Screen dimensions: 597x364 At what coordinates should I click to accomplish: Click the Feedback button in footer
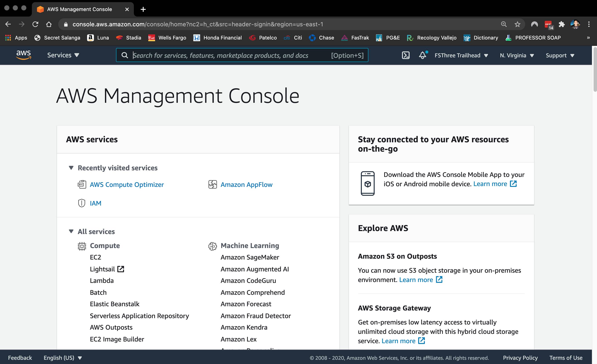(x=20, y=358)
